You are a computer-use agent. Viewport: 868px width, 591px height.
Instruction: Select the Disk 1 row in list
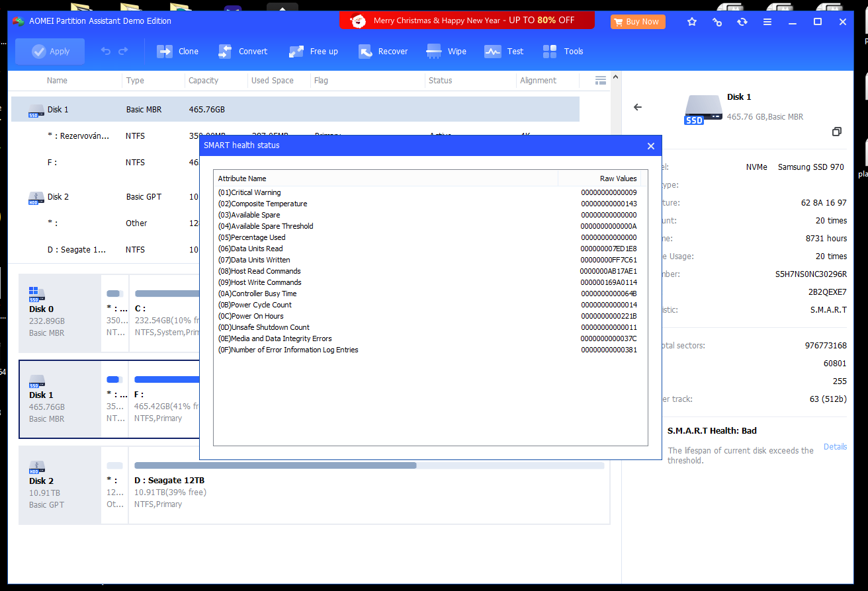click(x=295, y=110)
